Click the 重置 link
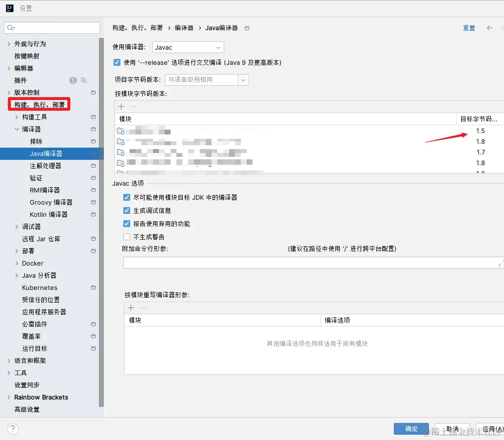Image resolution: width=504 pixels, height=440 pixels. tap(469, 28)
